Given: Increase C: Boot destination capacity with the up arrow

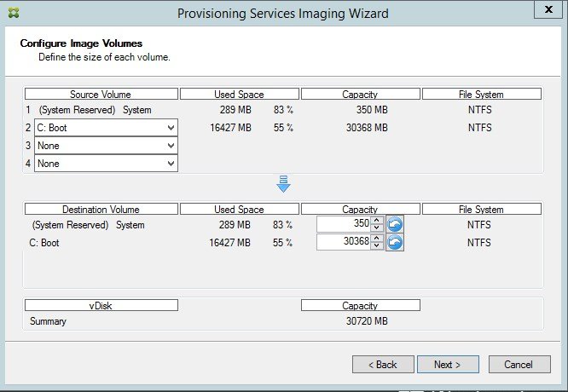Looking at the screenshot, I should click(378, 239).
